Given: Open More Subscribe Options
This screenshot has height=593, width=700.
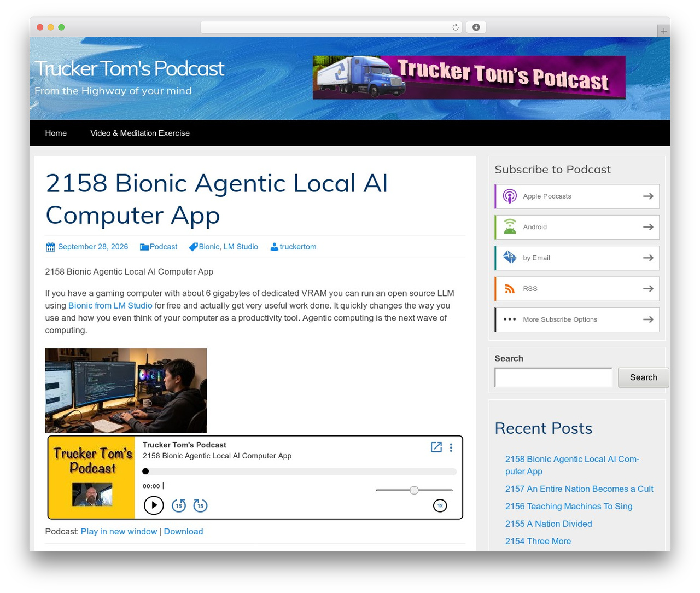Looking at the screenshot, I should (x=577, y=319).
